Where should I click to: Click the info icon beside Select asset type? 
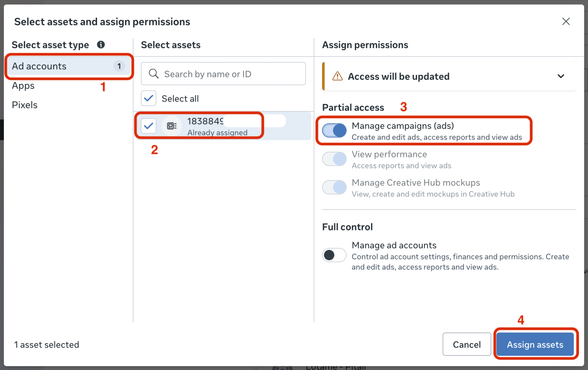tap(101, 44)
